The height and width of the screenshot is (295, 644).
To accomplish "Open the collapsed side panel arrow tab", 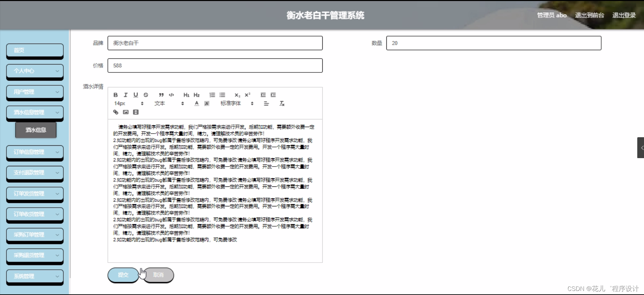I will point(641,148).
